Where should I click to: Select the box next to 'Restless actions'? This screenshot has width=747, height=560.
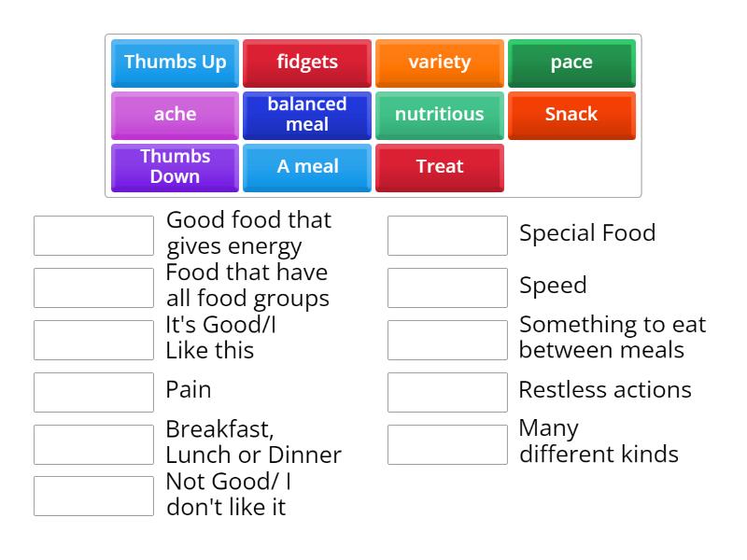point(446,391)
